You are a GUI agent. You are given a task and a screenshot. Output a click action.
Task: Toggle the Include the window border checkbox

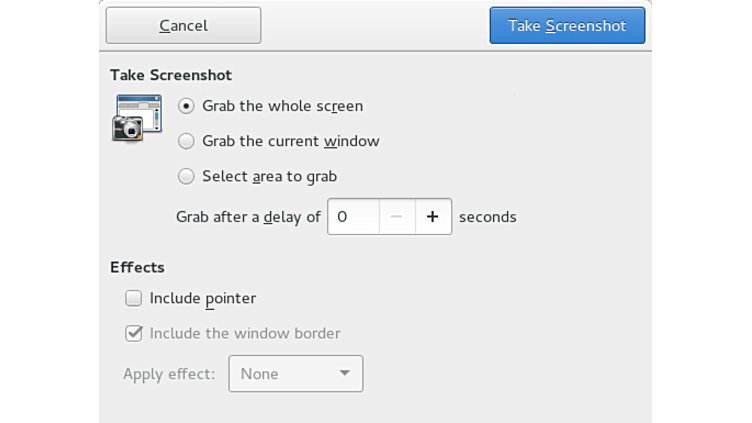point(133,333)
